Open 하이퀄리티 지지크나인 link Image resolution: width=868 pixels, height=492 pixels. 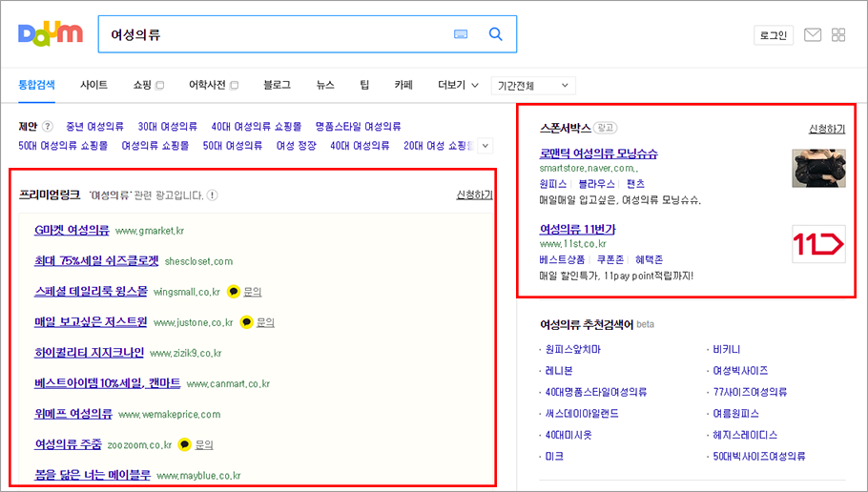click(x=89, y=353)
